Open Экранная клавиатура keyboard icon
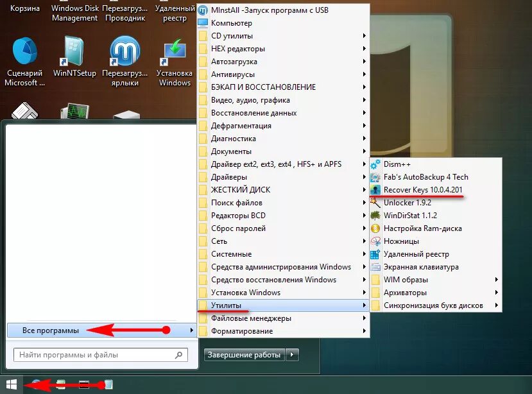This screenshot has height=394, width=532. [x=375, y=267]
